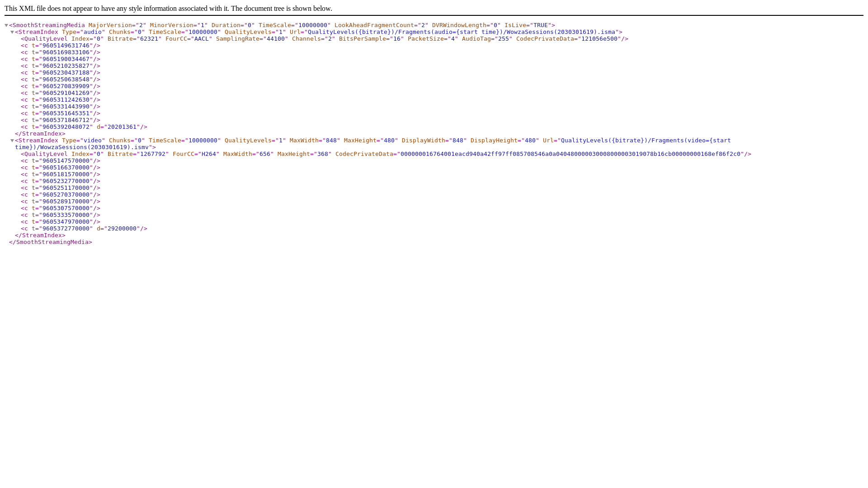Click the audio stream Url ending in .isma
The width and height of the screenshot is (868, 488).
click(462, 32)
